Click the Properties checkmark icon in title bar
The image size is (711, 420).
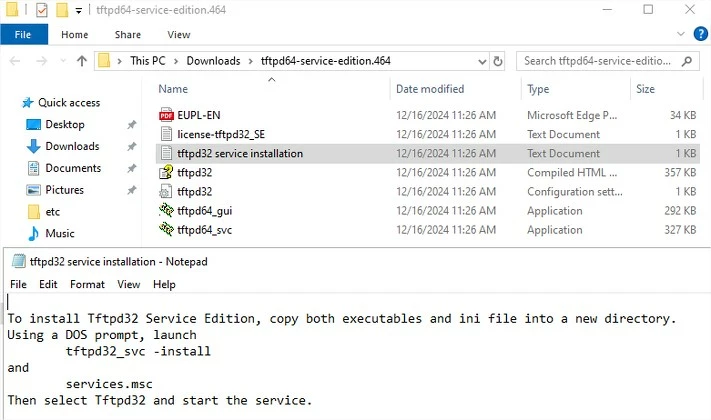click(x=42, y=10)
